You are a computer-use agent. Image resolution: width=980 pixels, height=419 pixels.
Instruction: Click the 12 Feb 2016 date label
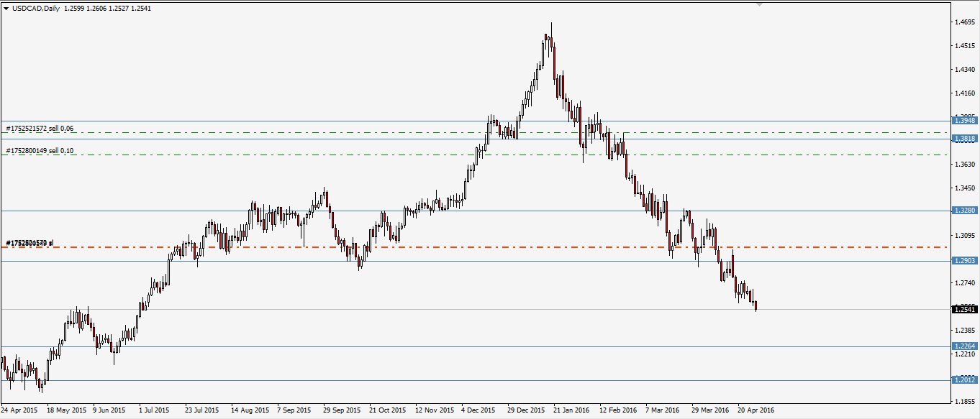(619, 410)
